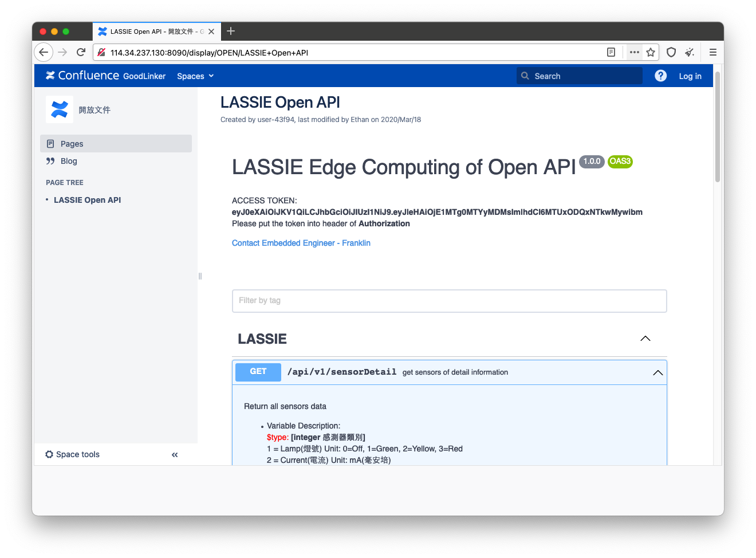Open the Firefox hamburger menu

pos(713,52)
